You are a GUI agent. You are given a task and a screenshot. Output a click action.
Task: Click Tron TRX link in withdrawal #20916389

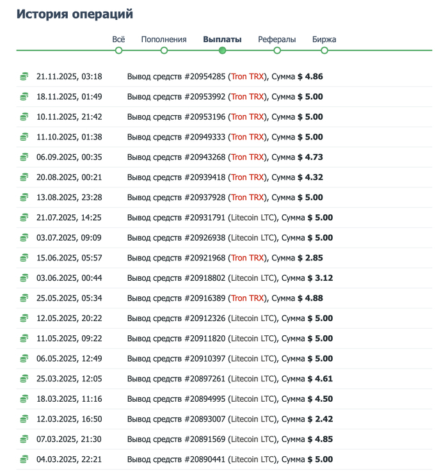(x=248, y=298)
